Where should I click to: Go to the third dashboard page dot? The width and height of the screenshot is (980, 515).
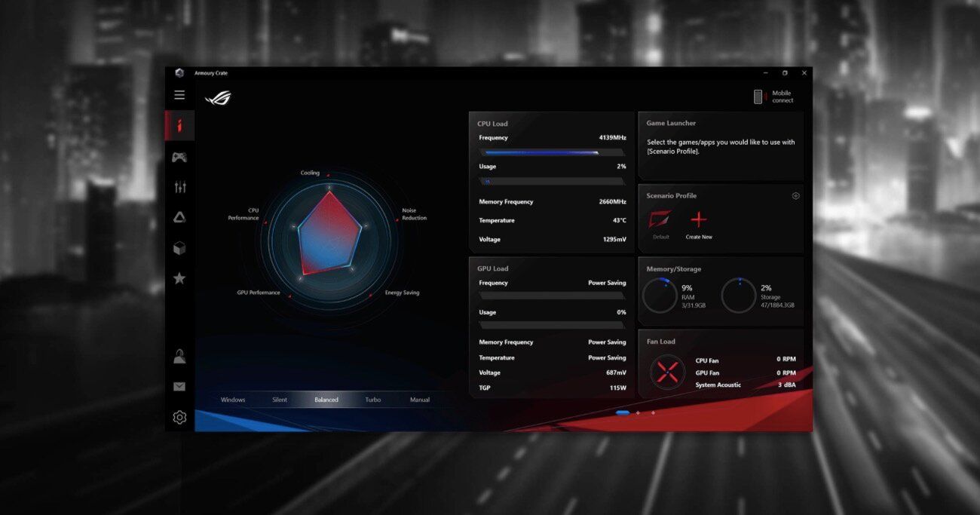coord(653,412)
